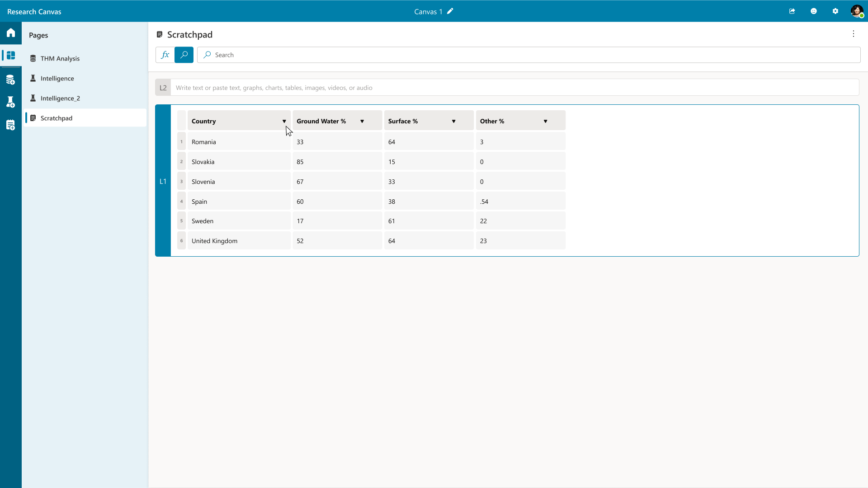Click the Search input field
This screenshot has height=488, width=868.
click(529, 55)
